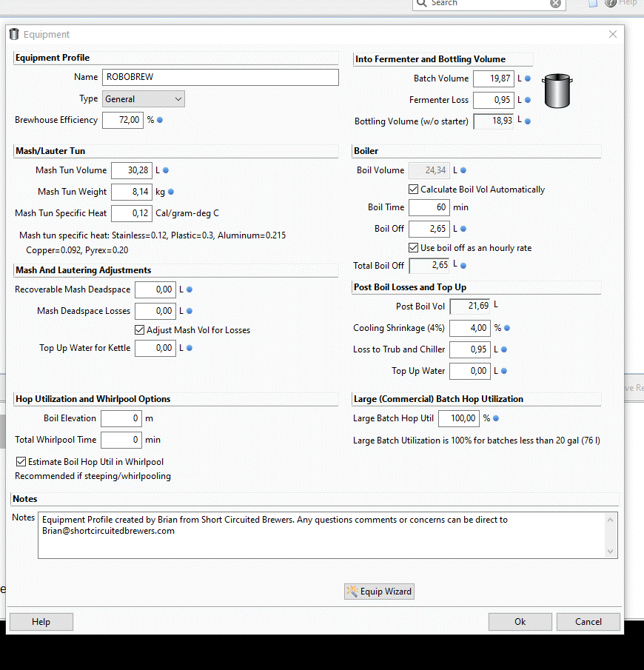This screenshot has width=644, height=670.
Task: Click blue dot next to Cooling Shrinkage
Action: coord(507,328)
